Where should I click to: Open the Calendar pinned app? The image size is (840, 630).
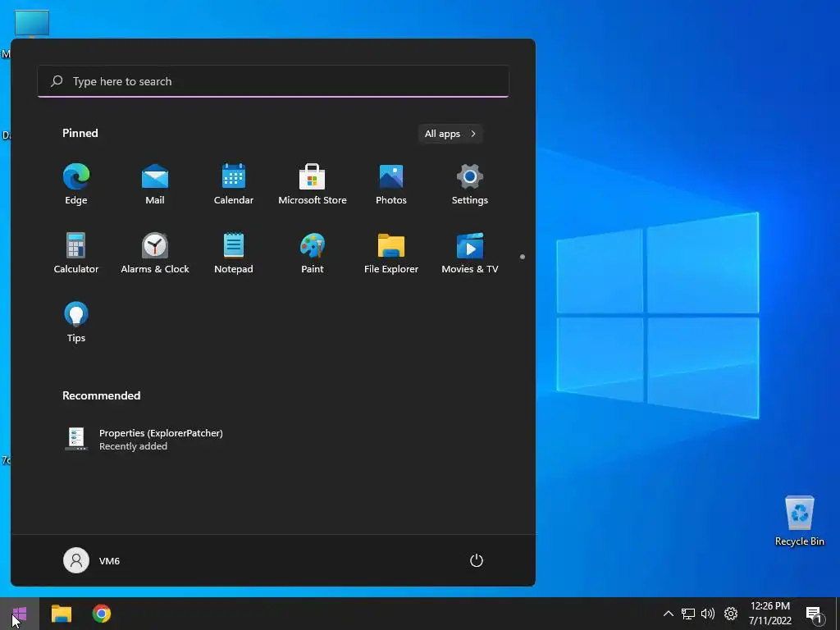pyautogui.click(x=234, y=185)
